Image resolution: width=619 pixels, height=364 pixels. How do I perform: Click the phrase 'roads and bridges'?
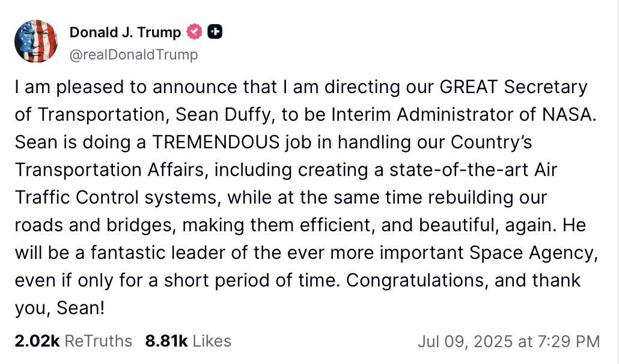(x=94, y=225)
